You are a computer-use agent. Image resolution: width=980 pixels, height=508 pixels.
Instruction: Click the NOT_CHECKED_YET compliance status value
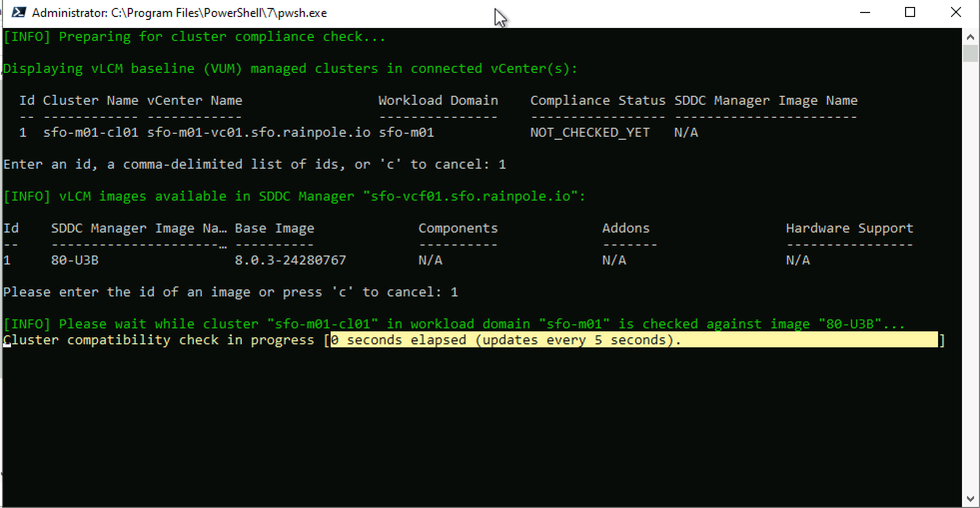pyautogui.click(x=589, y=133)
